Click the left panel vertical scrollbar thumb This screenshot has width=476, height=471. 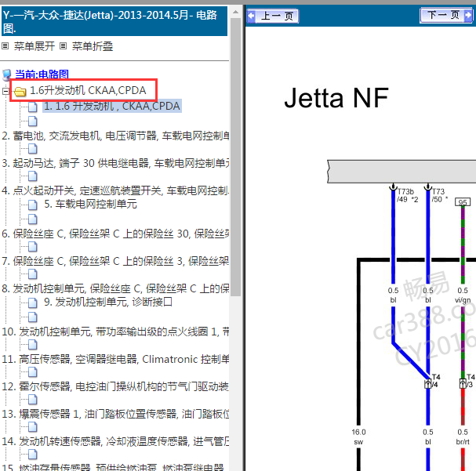tap(235, 157)
